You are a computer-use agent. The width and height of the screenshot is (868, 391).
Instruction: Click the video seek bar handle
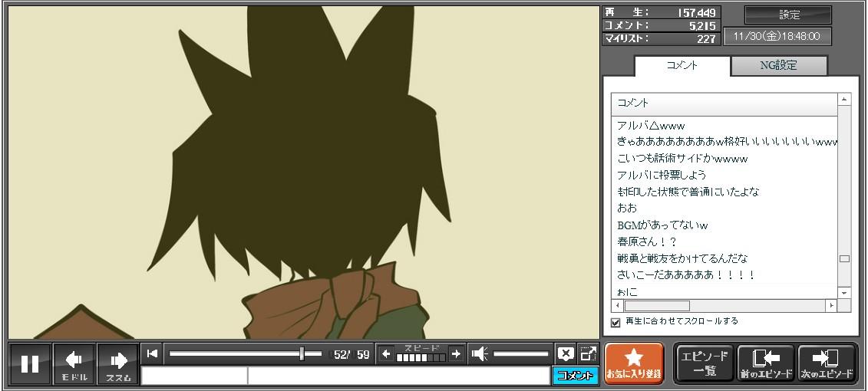[x=302, y=353]
